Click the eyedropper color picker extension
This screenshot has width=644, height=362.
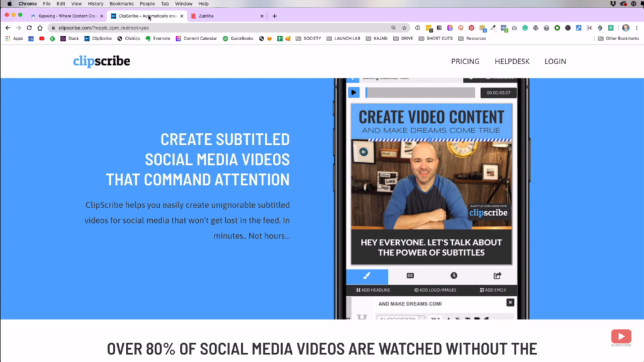[x=493, y=28]
